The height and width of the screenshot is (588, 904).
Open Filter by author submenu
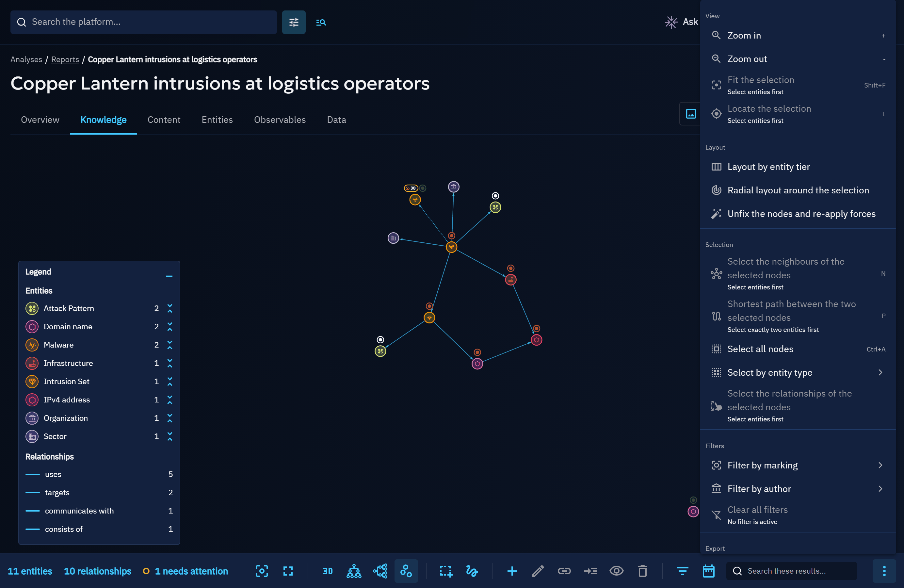pyautogui.click(x=798, y=489)
